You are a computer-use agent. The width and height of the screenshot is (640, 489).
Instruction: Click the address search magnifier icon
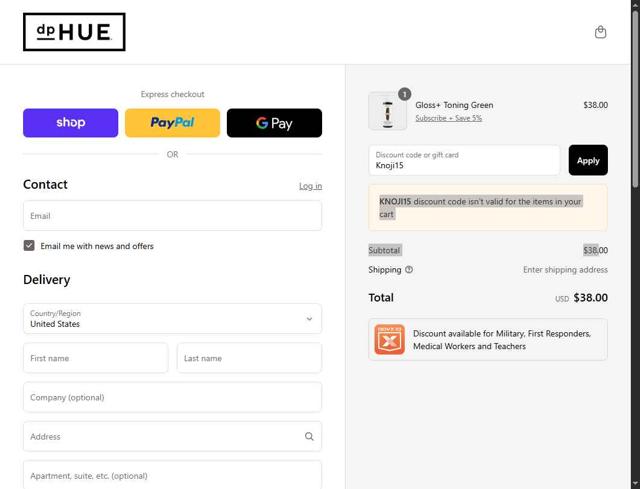coord(309,436)
